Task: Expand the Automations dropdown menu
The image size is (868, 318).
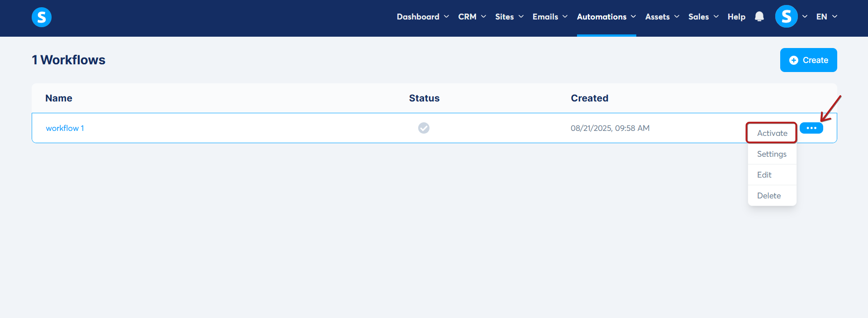Action: point(606,17)
